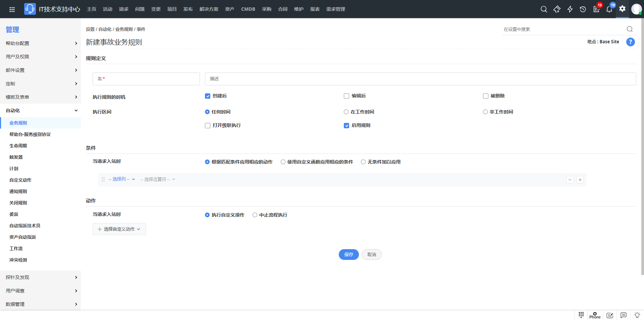This screenshot has height=320, width=644.
Task: Open notifications bell with 19 badge
Action: 609,9
